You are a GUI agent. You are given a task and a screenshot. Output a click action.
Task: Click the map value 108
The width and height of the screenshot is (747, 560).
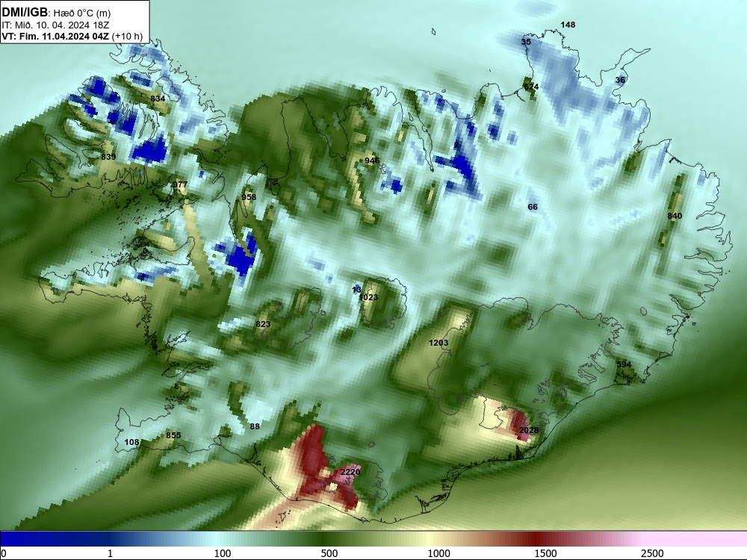(x=131, y=442)
